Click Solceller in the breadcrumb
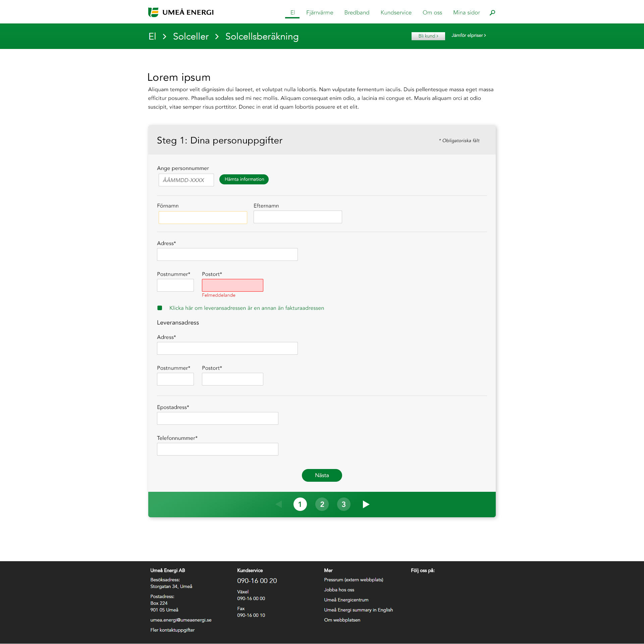The height and width of the screenshot is (644, 644). 191,37
